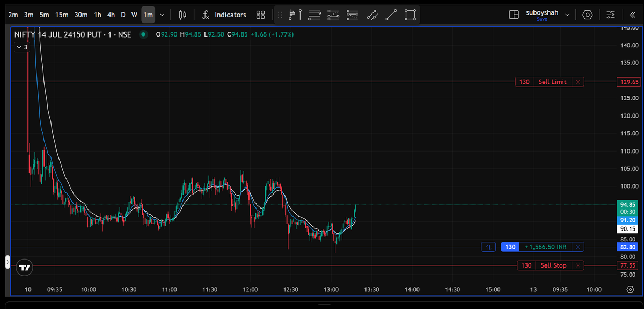644x309 pixels.
Task: Click the C94.85 close value in legend
Action: [237, 35]
